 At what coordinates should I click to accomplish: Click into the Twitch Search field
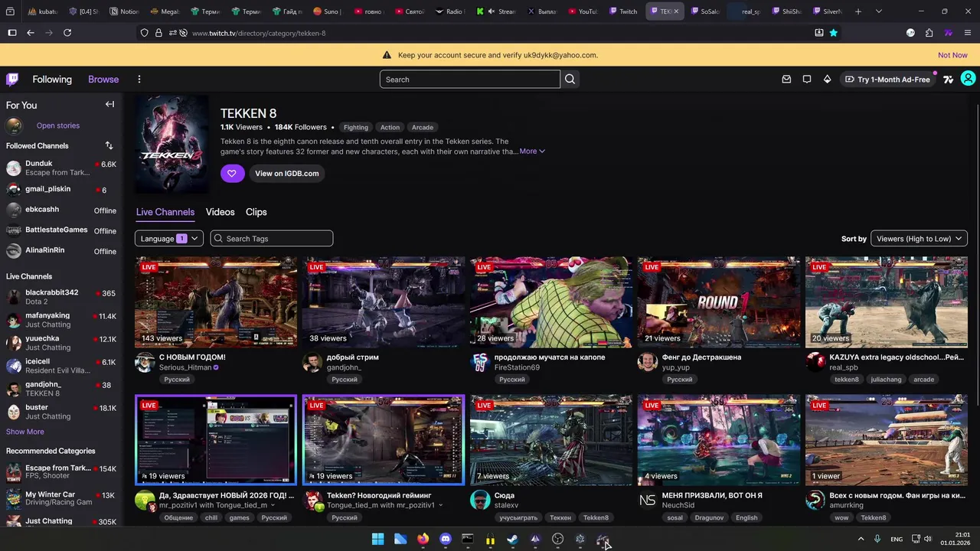[x=470, y=79]
